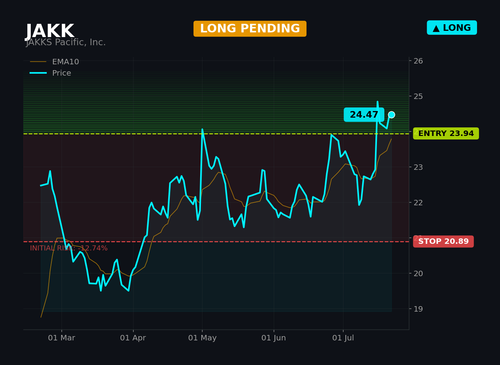This screenshot has height=365, width=500.
Task: Click the STOP 20.89 label
Action: [x=443, y=241]
